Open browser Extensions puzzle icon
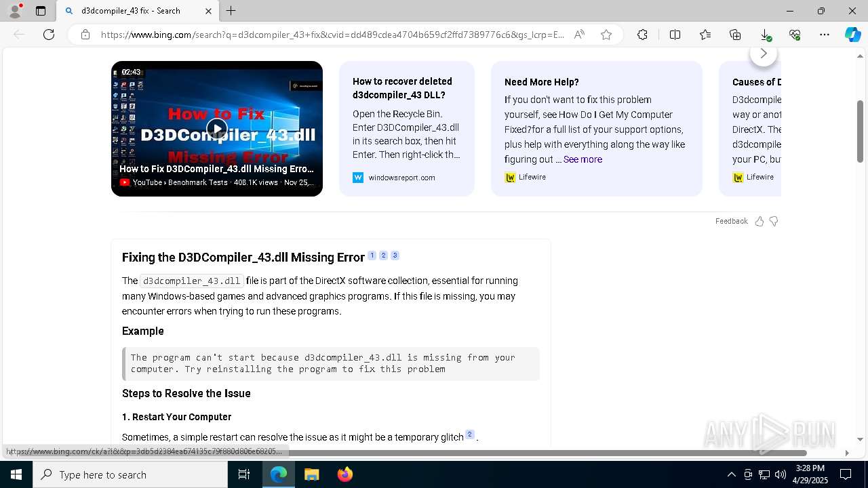Viewport: 868px width, 488px height. pyautogui.click(x=642, y=35)
